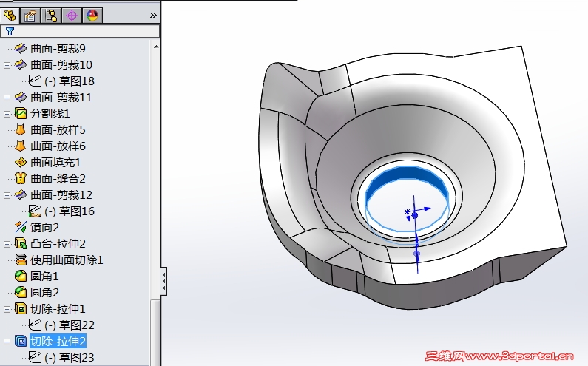Open the DimXpertManager tab
588x366 pixels.
tap(72, 16)
